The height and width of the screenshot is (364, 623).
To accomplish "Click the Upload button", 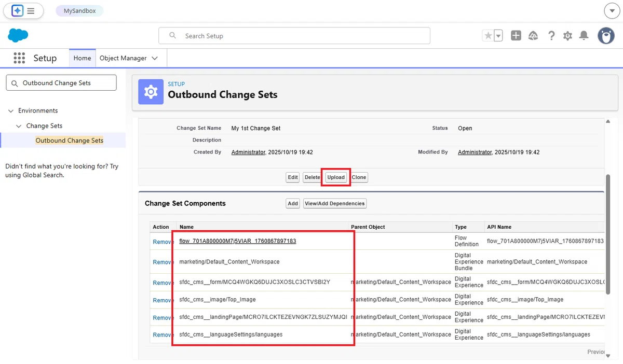I will click(336, 177).
